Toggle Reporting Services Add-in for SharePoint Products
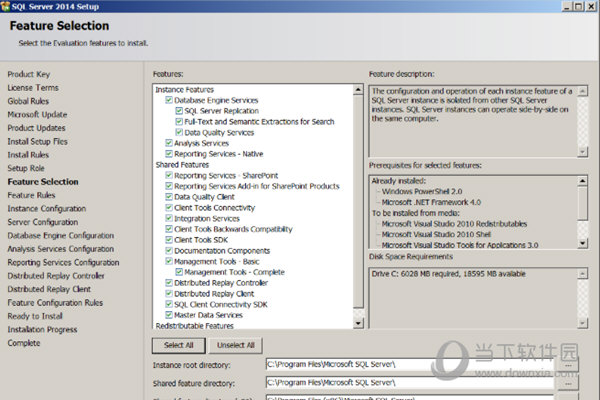 169,186
